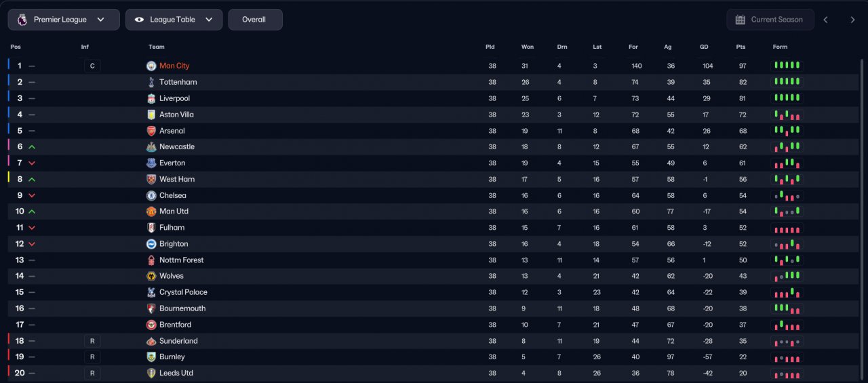Click Man City's champions 'C' info badge
The width and height of the screenshot is (868, 383).
[x=92, y=66]
